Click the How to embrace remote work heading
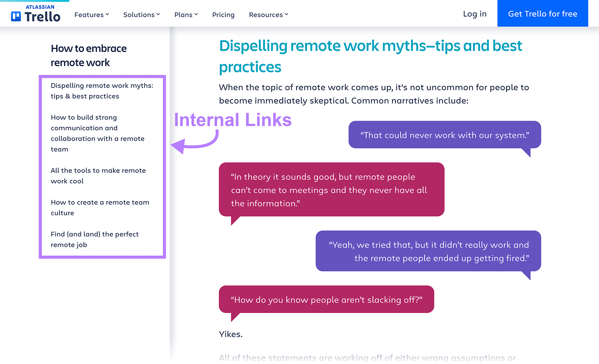This screenshot has height=364, width=599. tap(88, 55)
